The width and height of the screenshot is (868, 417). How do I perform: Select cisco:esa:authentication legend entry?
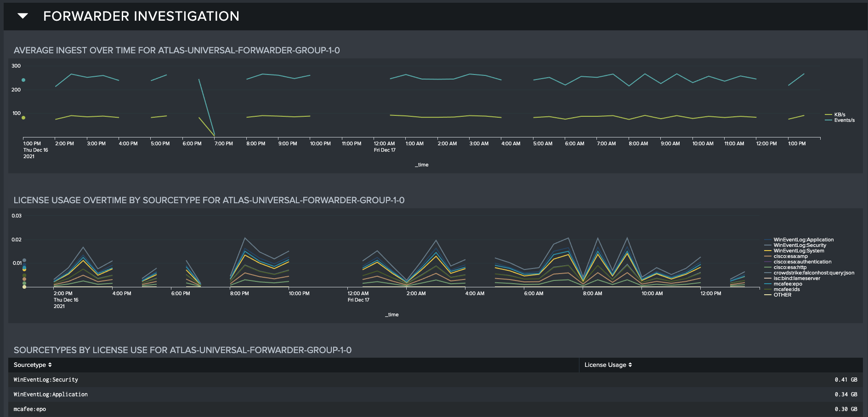pos(802,262)
